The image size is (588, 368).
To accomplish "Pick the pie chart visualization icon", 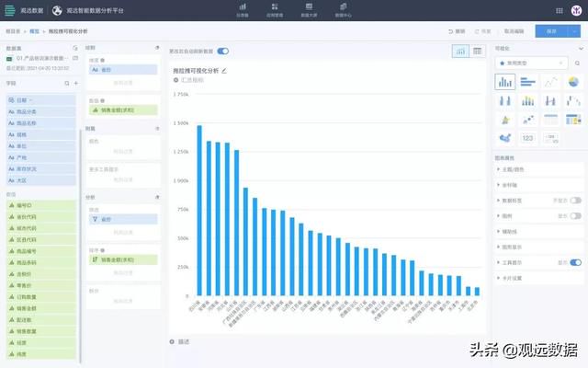I will 573,82.
